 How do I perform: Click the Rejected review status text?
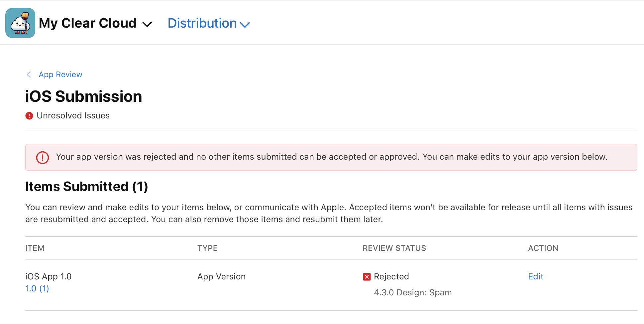[391, 276]
